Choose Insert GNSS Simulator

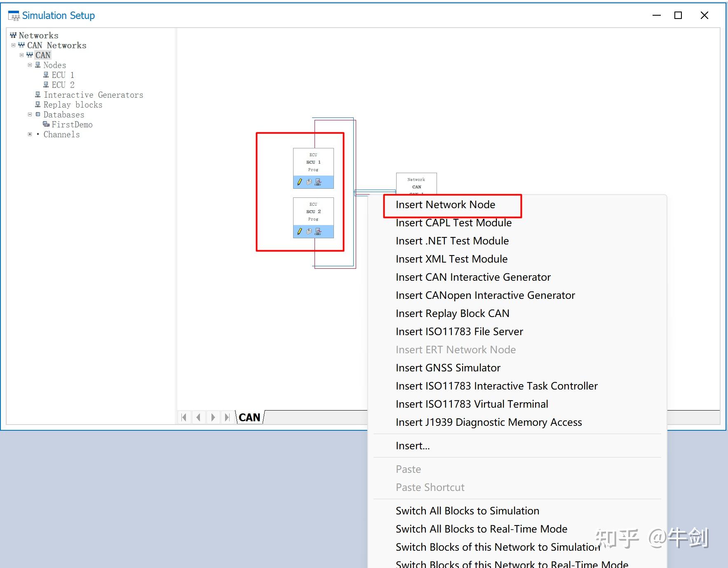pyautogui.click(x=448, y=368)
